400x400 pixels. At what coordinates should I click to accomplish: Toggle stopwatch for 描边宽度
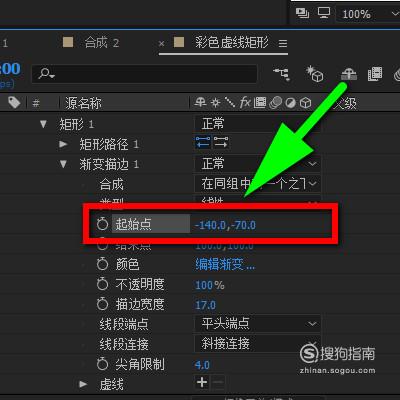102,304
